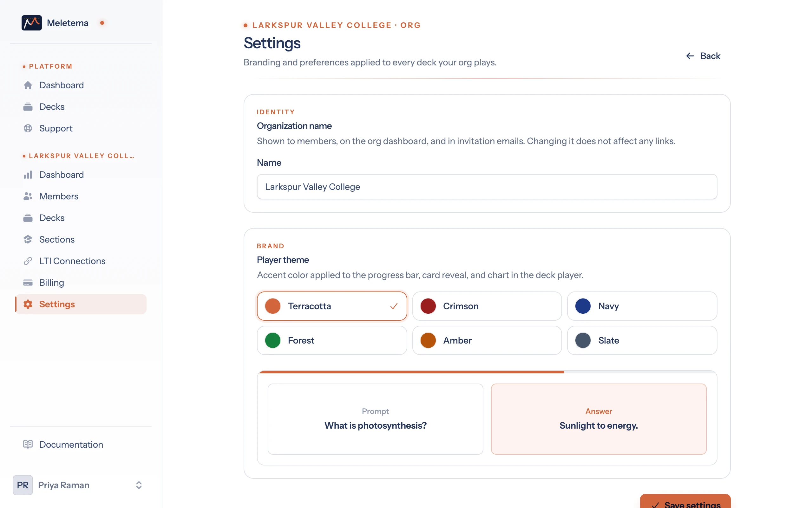Click the organization Name input field

(487, 187)
